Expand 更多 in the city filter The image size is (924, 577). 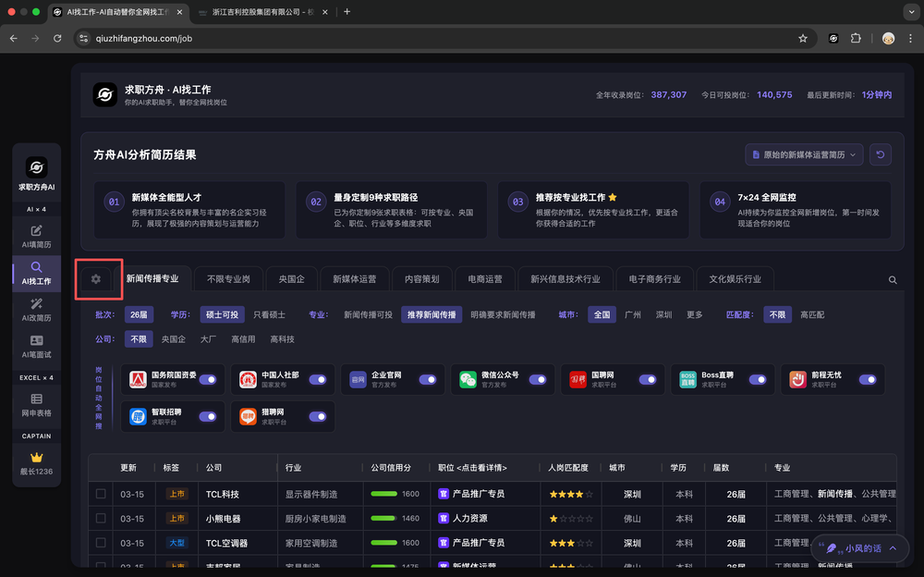[x=694, y=314]
